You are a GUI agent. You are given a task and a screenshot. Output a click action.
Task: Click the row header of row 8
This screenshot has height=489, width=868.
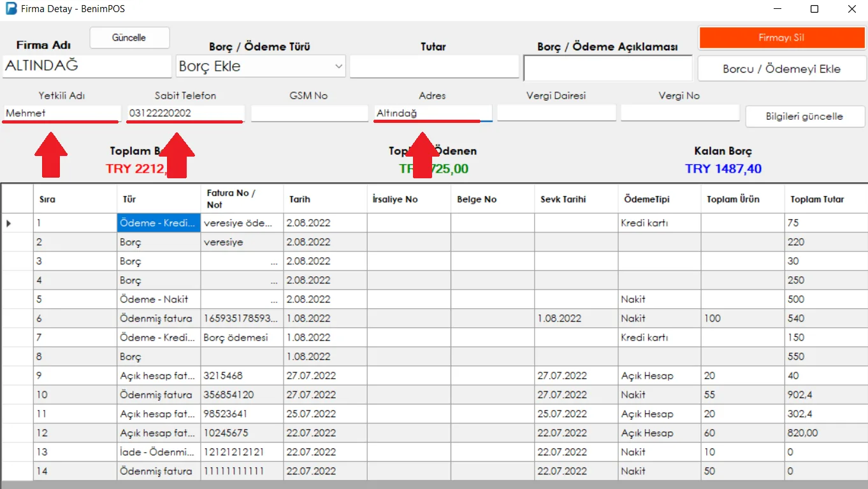click(x=17, y=357)
